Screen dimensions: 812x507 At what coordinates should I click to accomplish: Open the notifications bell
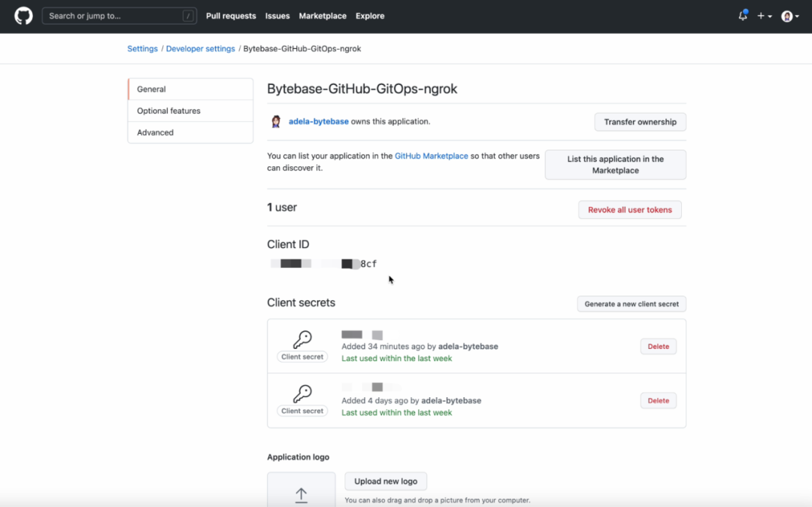[x=743, y=16]
